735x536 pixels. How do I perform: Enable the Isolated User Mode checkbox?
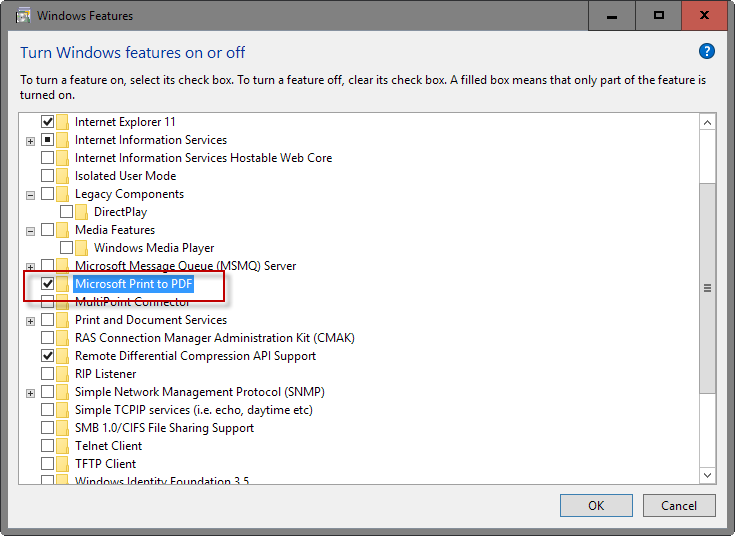tap(47, 175)
